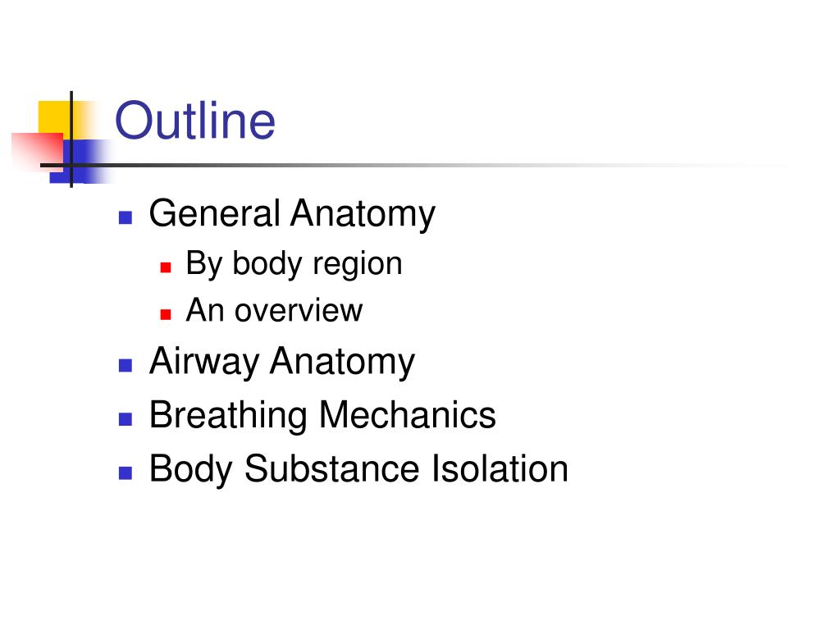This screenshot has height=630, width=840.
Task: Select the "Airway Anatomy" line
Action: point(282,362)
